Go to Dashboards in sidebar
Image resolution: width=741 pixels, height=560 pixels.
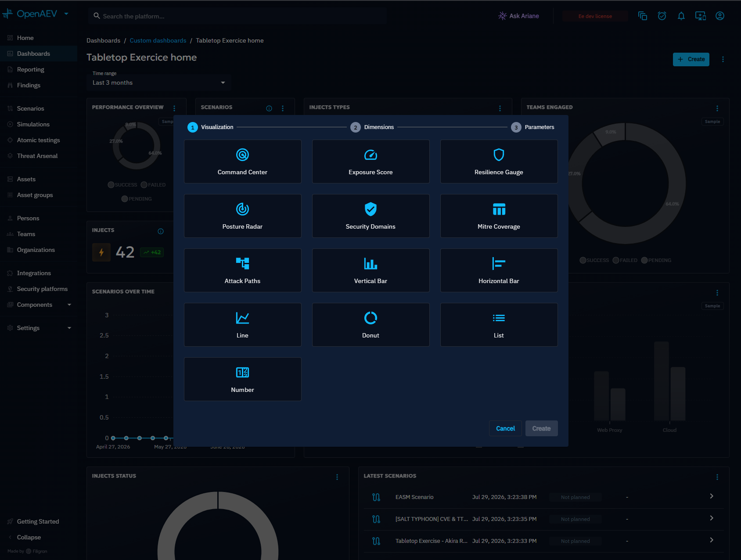38,54
